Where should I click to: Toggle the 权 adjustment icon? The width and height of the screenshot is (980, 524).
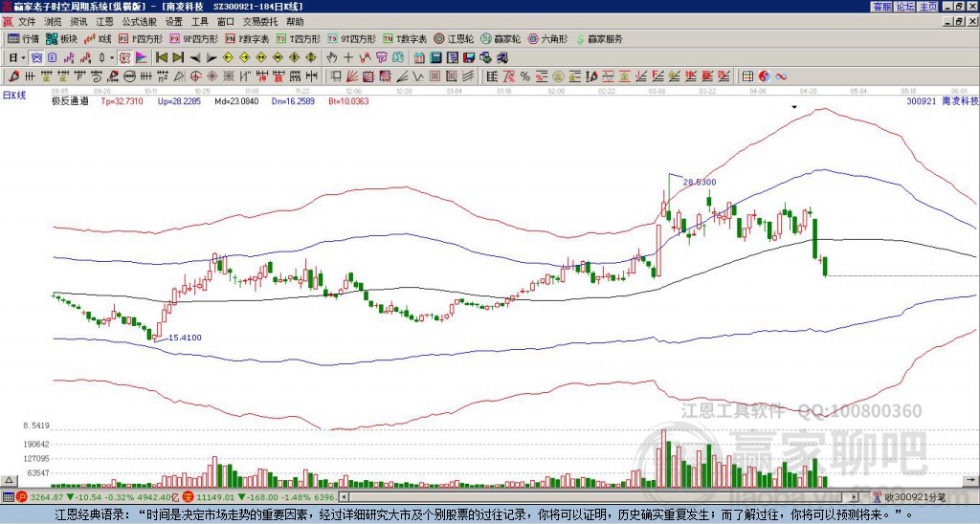pos(124,57)
